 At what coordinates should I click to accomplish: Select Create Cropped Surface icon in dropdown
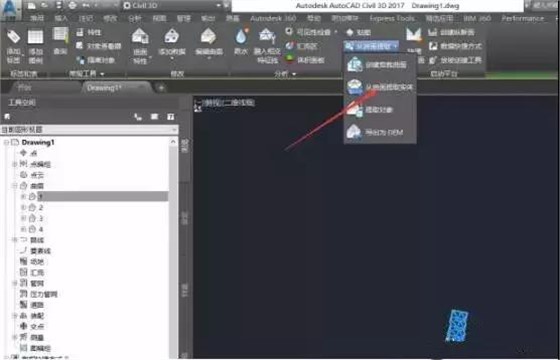coord(355,65)
